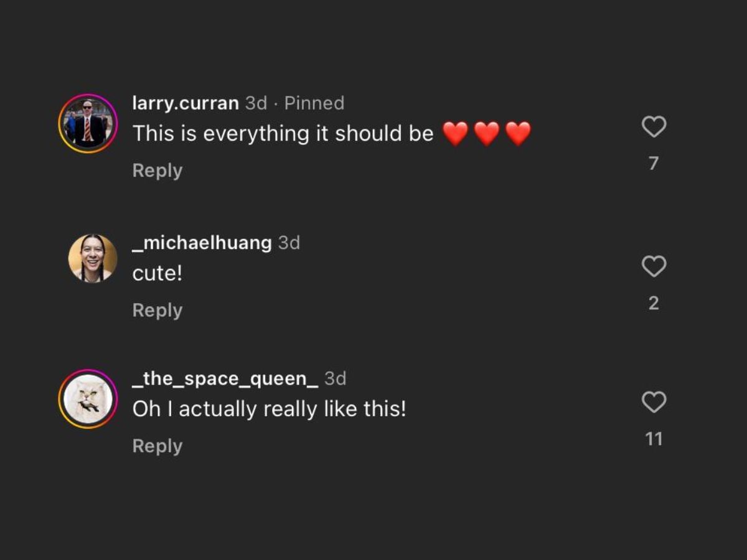Like larry.curran's pinned comment
Screen dimensions: 747x560
[x=654, y=127]
